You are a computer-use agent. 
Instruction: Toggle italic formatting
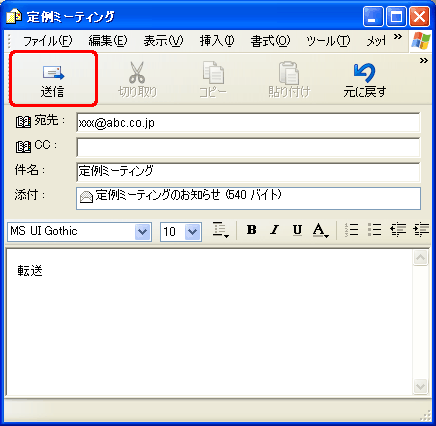[x=274, y=230]
